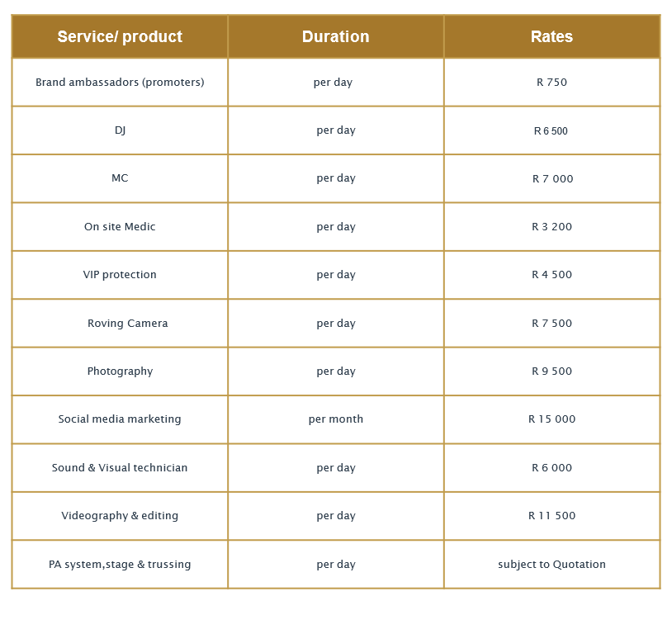This screenshot has height=634, width=672.
Task: Select the R 15 000 rate cell
Action: coord(551,419)
